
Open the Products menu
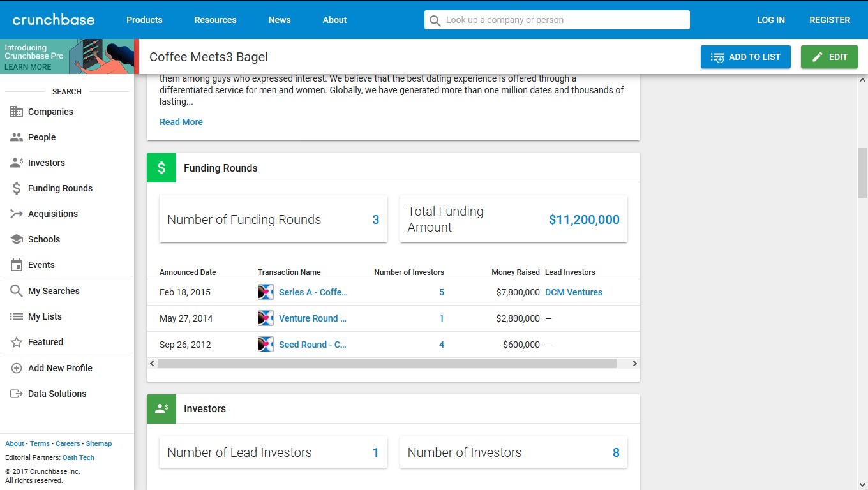[144, 20]
